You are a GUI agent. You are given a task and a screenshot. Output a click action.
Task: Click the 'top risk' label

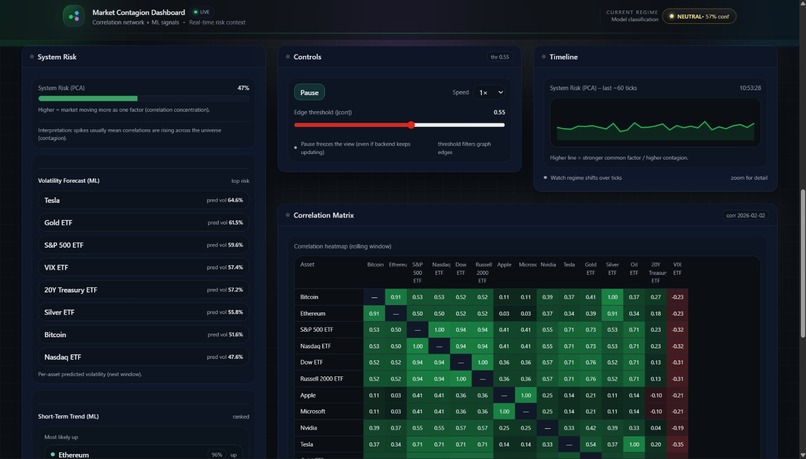pyautogui.click(x=240, y=181)
